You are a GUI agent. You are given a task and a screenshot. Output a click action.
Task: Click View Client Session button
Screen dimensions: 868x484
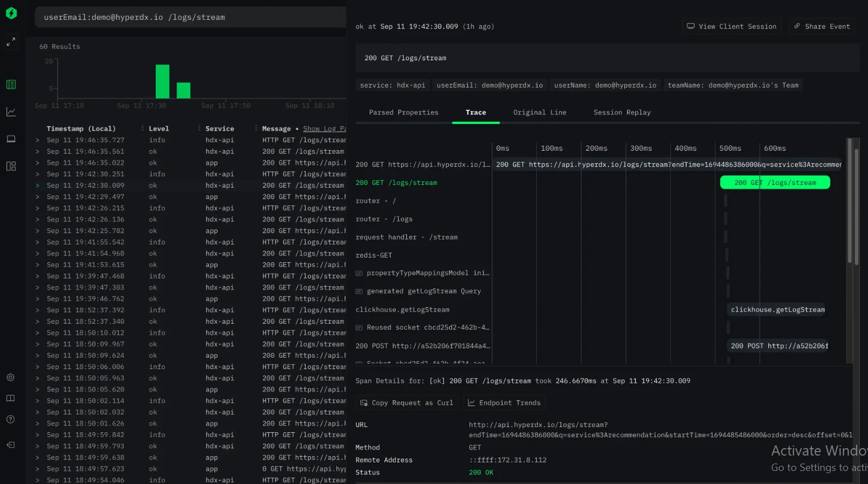[x=732, y=26]
